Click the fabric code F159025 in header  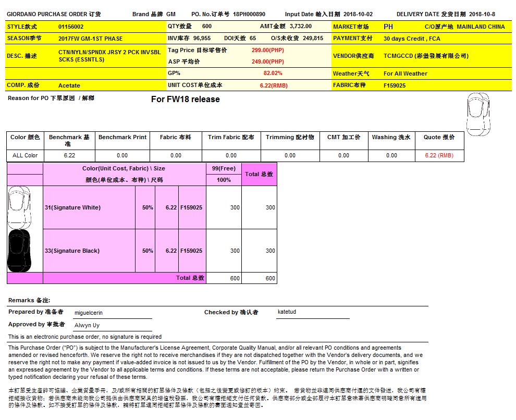coord(395,85)
